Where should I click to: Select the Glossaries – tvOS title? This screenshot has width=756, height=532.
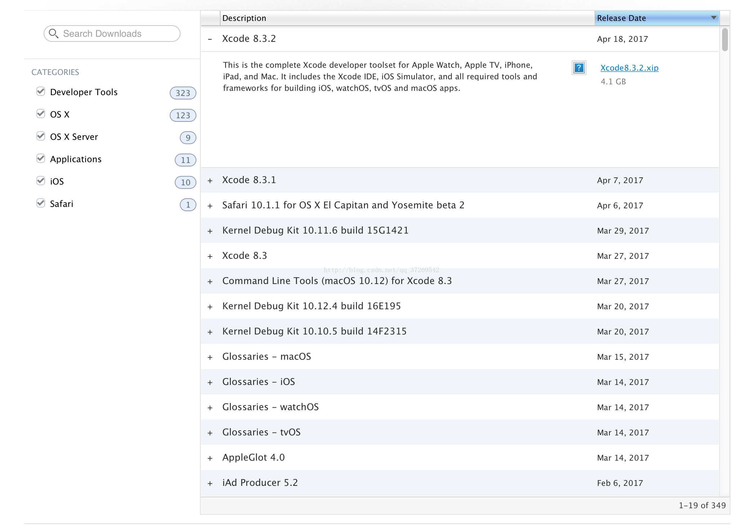pos(262,432)
